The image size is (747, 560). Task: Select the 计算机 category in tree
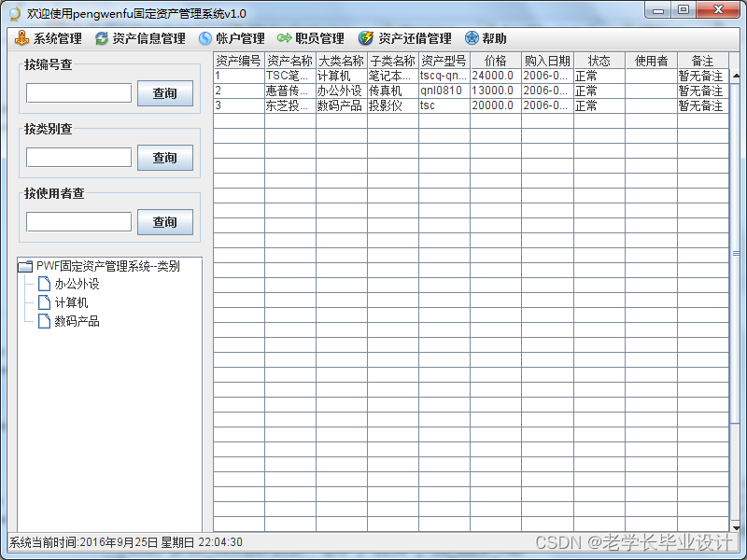click(x=70, y=303)
